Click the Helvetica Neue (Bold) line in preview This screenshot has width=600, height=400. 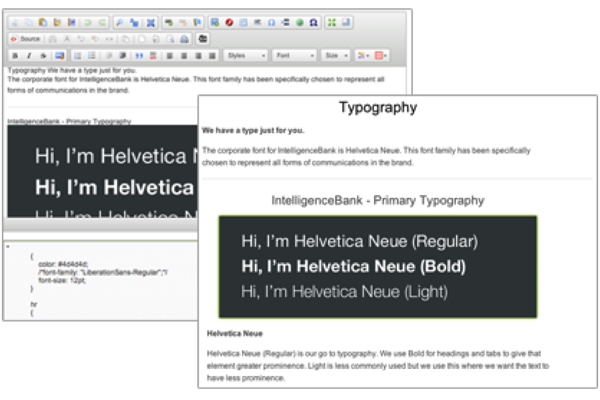click(354, 266)
